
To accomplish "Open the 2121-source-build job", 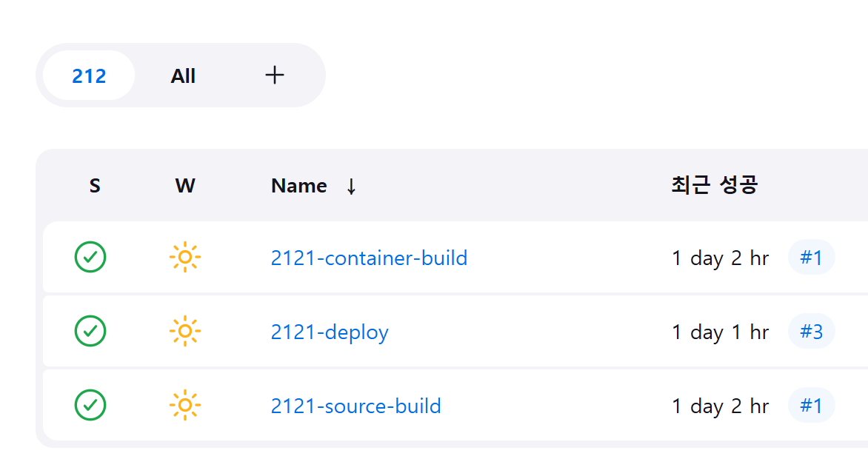I will pos(355,406).
